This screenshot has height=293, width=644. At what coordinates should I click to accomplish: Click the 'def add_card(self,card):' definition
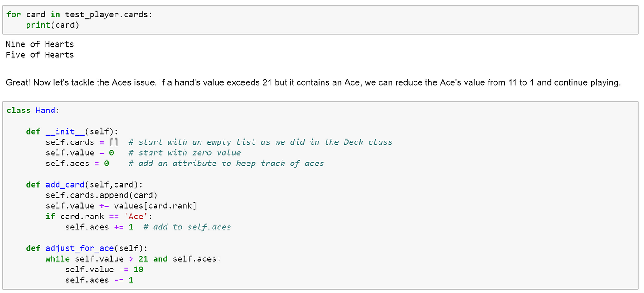pyautogui.click(x=84, y=185)
